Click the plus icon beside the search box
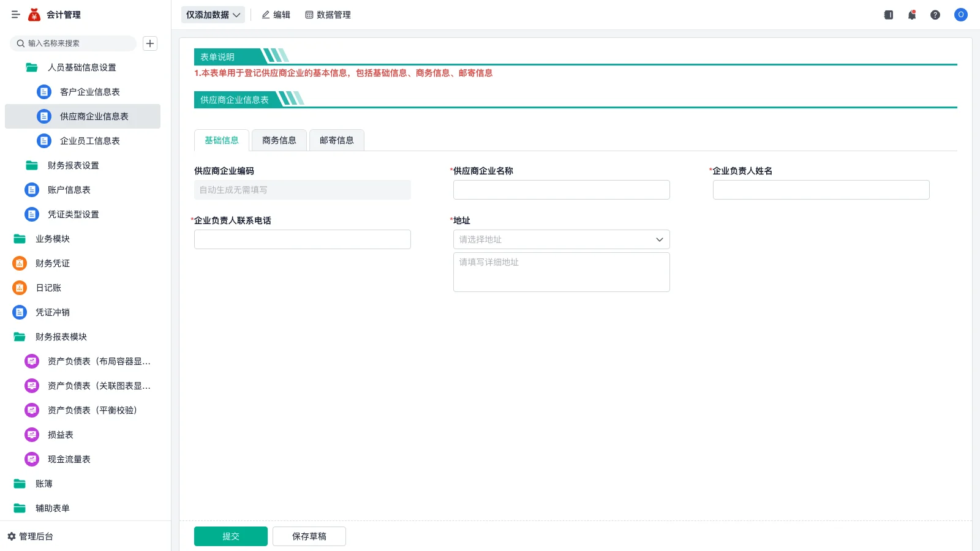The image size is (980, 551). 150,43
